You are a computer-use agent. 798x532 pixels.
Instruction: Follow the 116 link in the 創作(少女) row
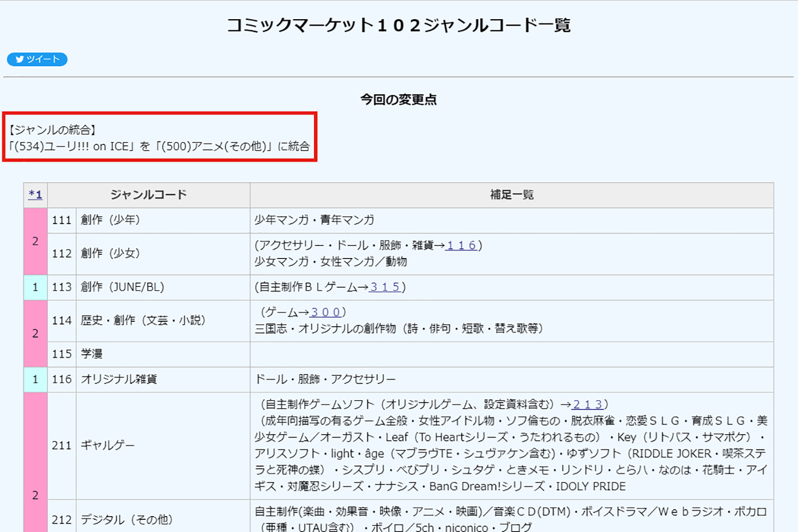(x=461, y=245)
